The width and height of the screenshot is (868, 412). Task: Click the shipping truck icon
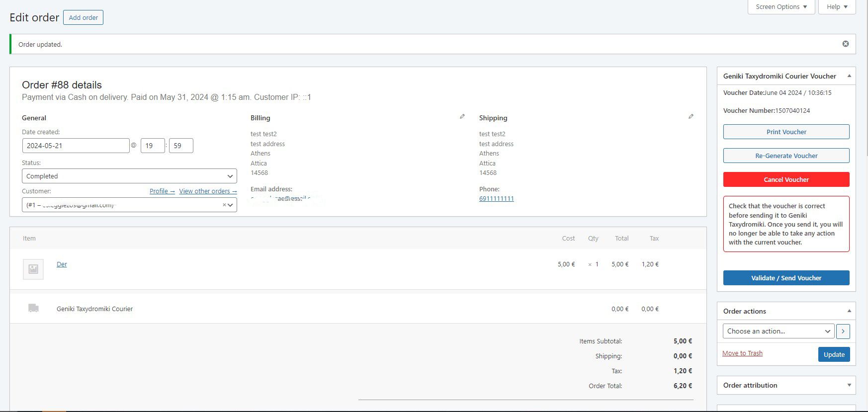tap(33, 308)
